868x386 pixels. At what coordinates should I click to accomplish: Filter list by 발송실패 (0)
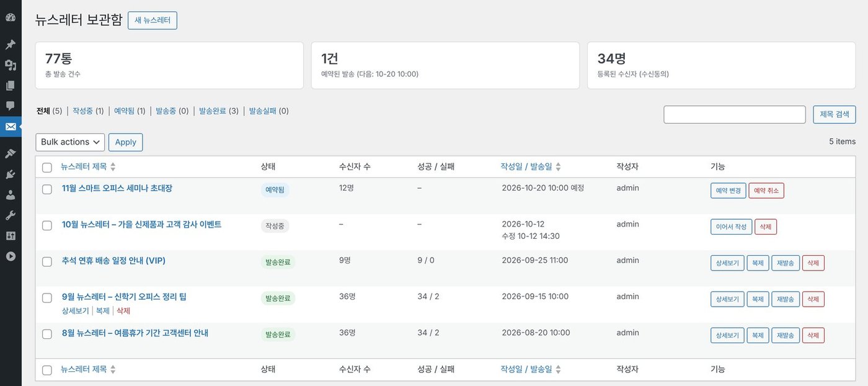pyautogui.click(x=269, y=111)
